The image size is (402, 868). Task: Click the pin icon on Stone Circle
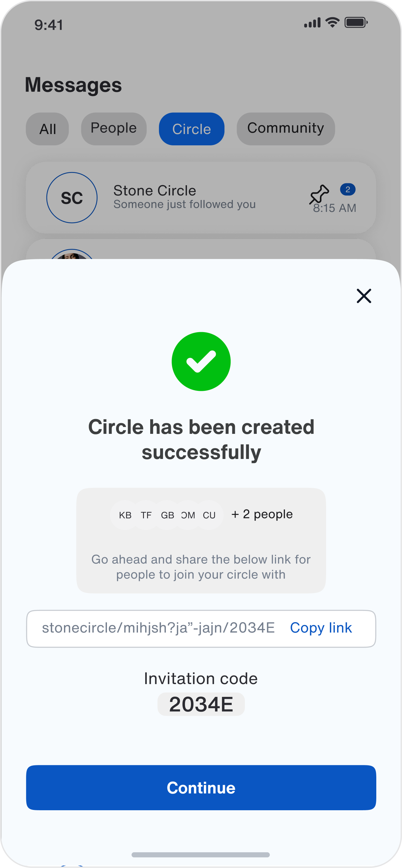pos(319,193)
